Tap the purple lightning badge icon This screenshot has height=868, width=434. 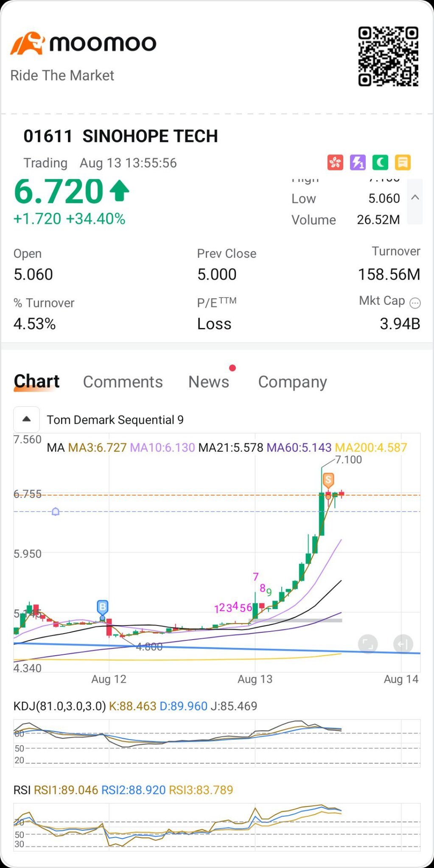coord(358,162)
